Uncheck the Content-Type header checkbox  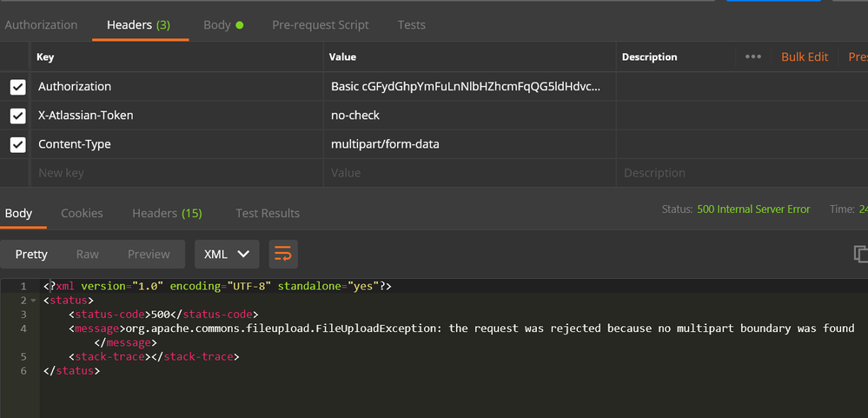[17, 144]
